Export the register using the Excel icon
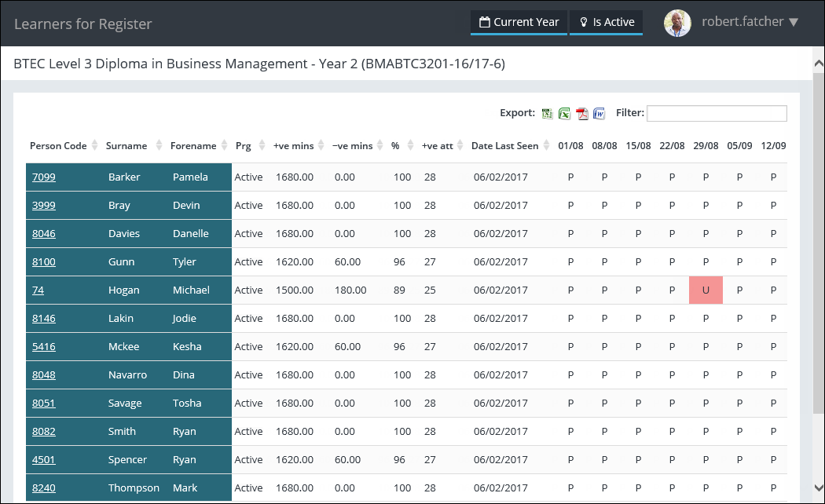 [x=564, y=113]
